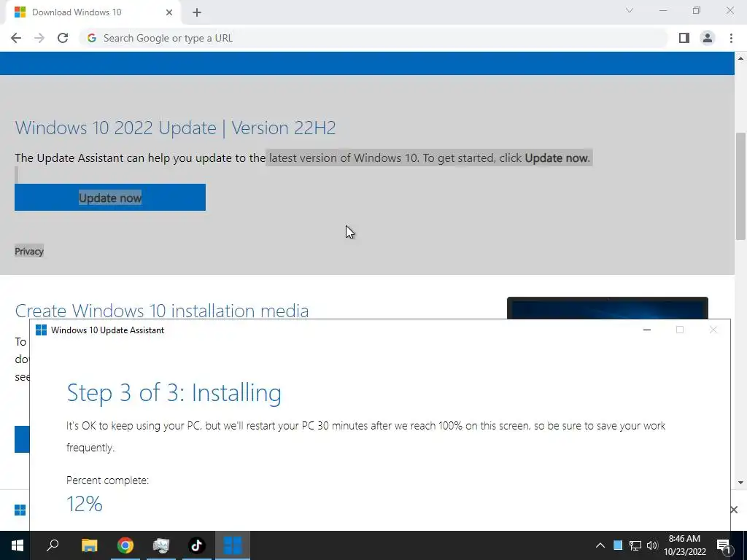This screenshot has width=747, height=560.
Task: Click the laptop image thumbnail
Action: coord(608,308)
